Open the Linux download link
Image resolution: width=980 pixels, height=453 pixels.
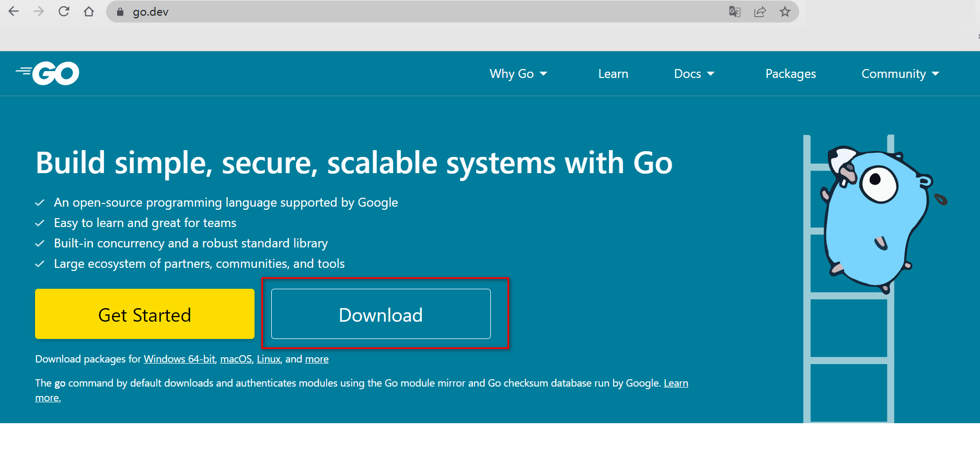269,359
